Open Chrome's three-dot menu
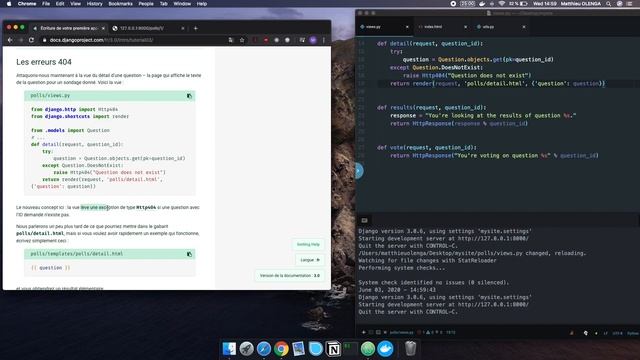Viewport: 640px width, 360px height. [x=324, y=40]
